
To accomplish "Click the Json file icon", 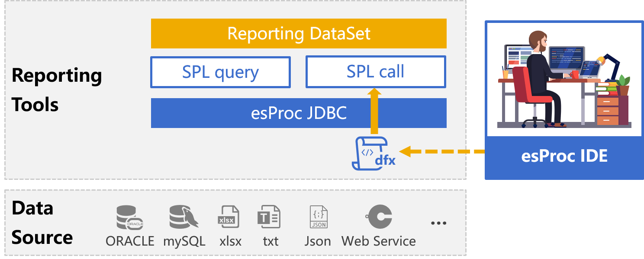I will click(319, 217).
